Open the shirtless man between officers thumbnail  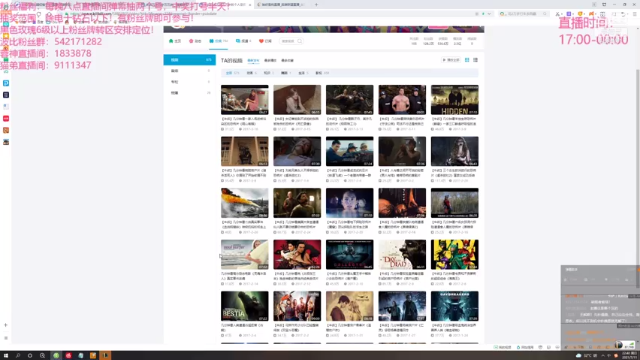click(402, 100)
